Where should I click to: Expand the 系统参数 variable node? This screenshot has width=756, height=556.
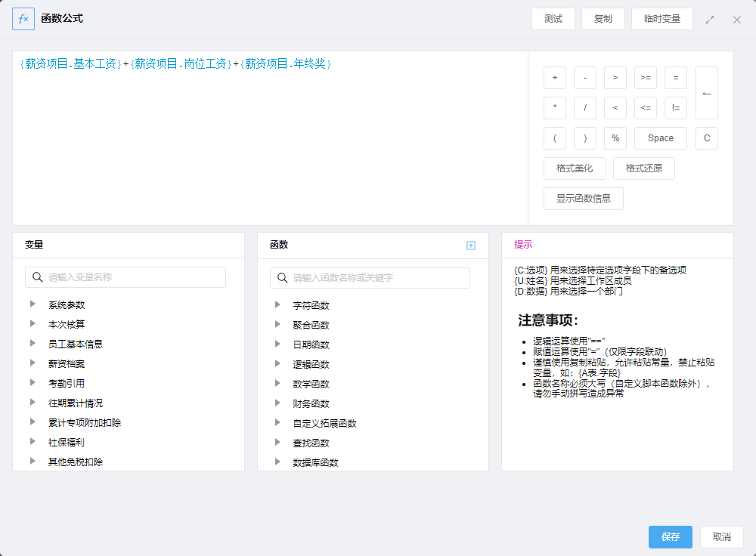[x=33, y=304]
